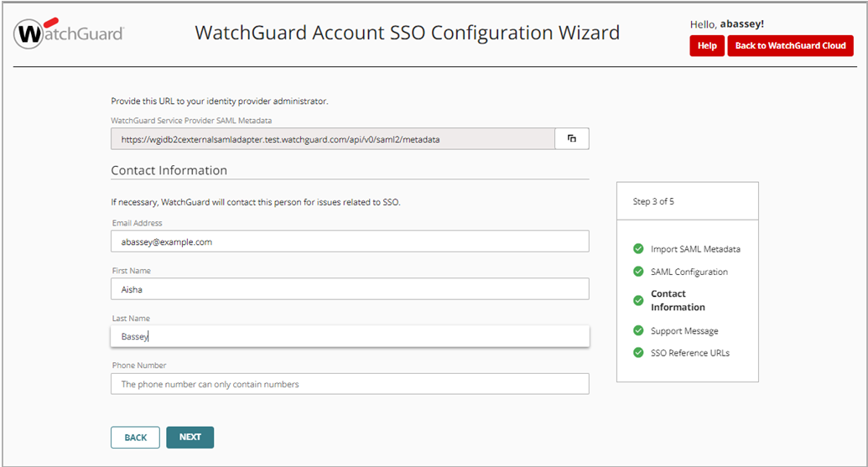Focus the Email Address field

click(x=350, y=241)
